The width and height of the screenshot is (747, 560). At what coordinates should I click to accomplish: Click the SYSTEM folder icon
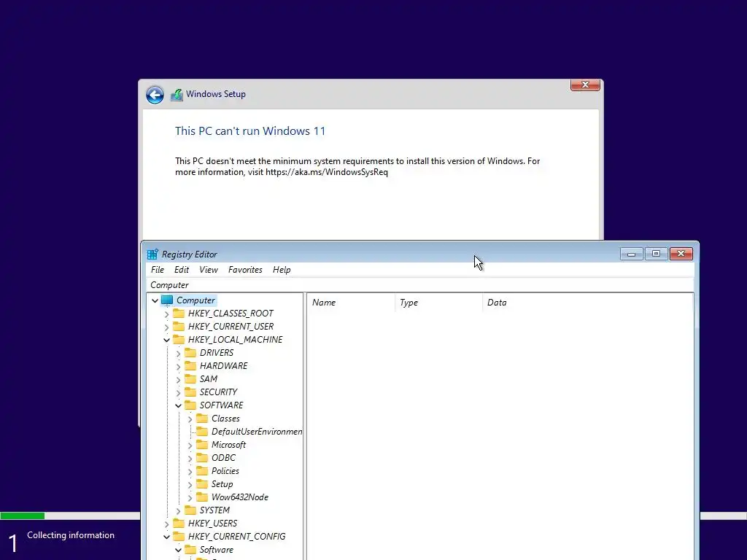click(190, 510)
